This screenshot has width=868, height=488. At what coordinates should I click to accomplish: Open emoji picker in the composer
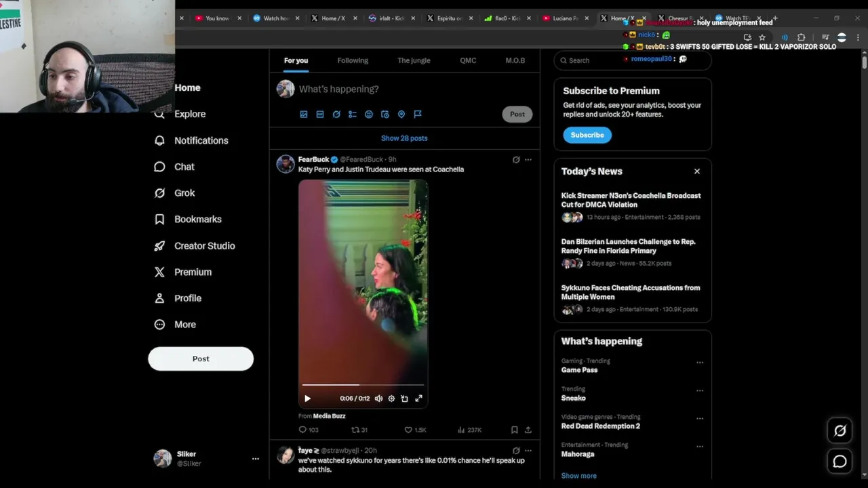pos(369,115)
